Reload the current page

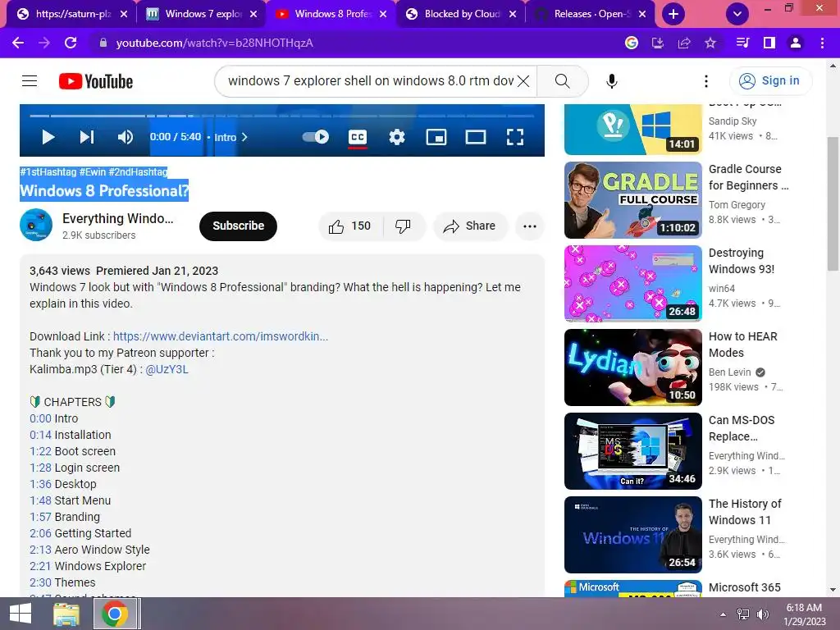[x=71, y=43]
